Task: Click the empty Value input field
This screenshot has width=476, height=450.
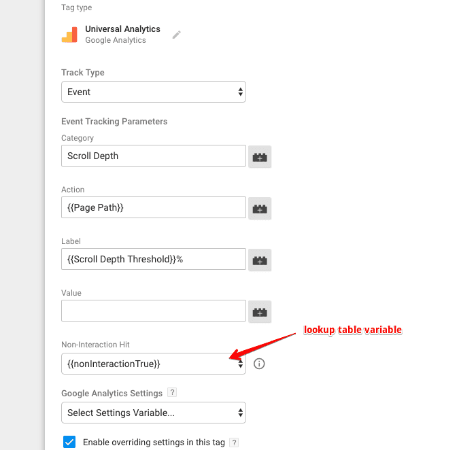Action: 154,311
